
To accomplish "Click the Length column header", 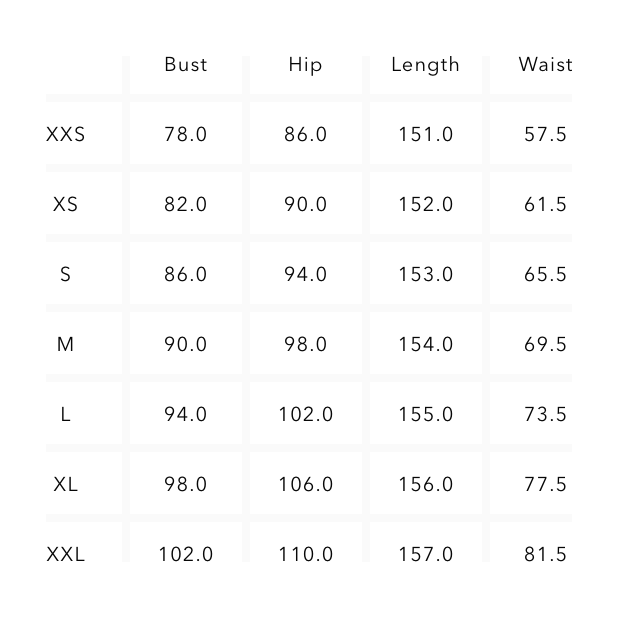I will [x=425, y=65].
